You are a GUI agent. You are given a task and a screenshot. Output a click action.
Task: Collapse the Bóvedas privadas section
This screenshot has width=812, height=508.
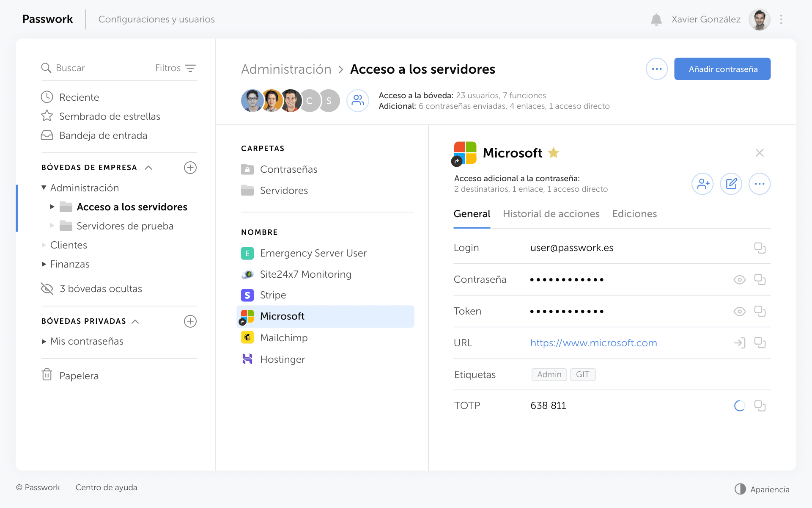(x=135, y=321)
